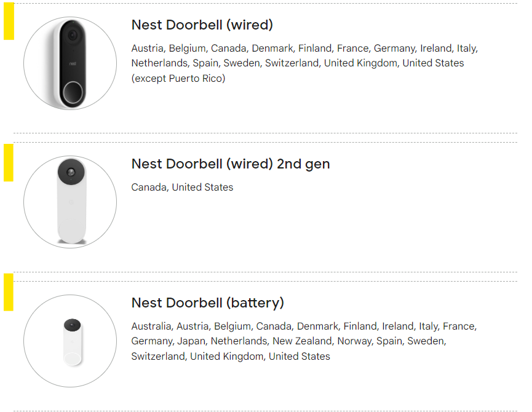Click the Nest Doorbell (wired) product image
Viewport: 532px width, 412px height.
coord(70,63)
